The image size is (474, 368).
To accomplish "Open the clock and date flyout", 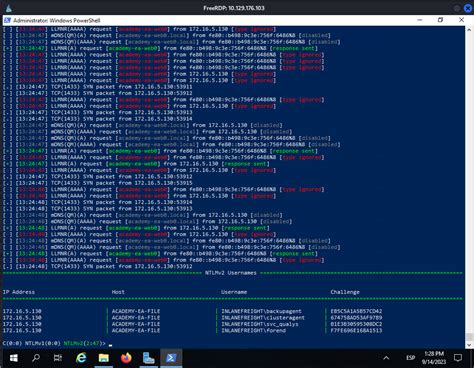I will 434,358.
